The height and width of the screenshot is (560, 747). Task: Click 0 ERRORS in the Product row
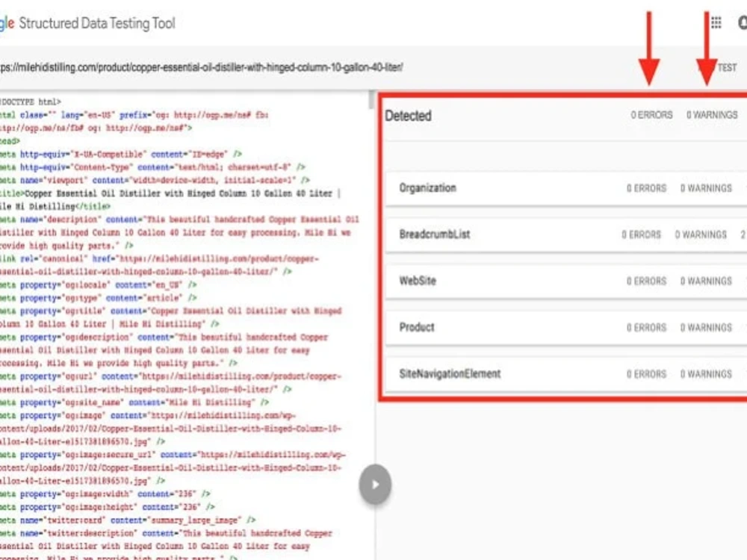click(x=646, y=328)
